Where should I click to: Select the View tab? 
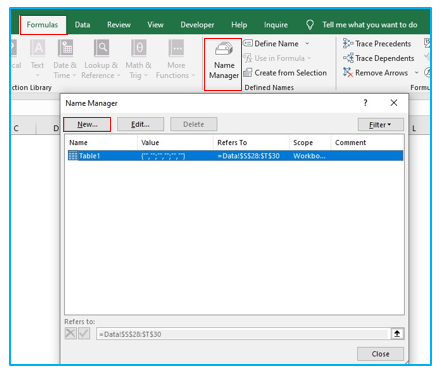pyautogui.click(x=155, y=25)
